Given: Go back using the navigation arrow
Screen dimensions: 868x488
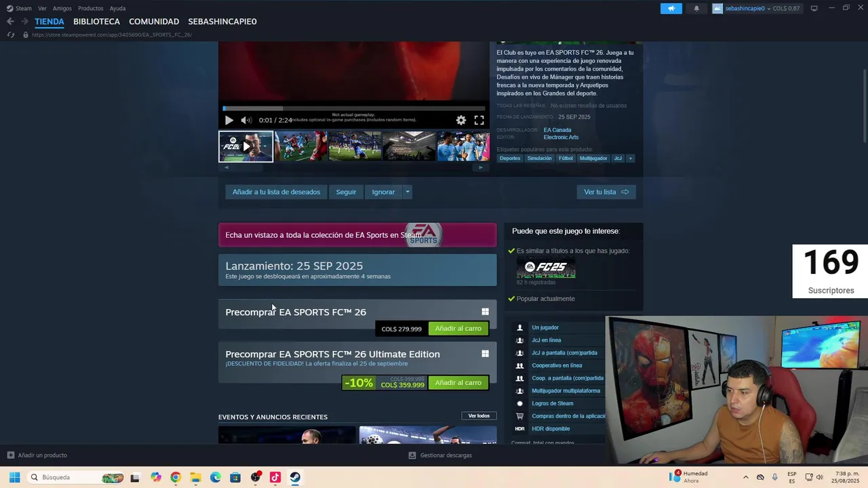Looking at the screenshot, I should click(10, 21).
